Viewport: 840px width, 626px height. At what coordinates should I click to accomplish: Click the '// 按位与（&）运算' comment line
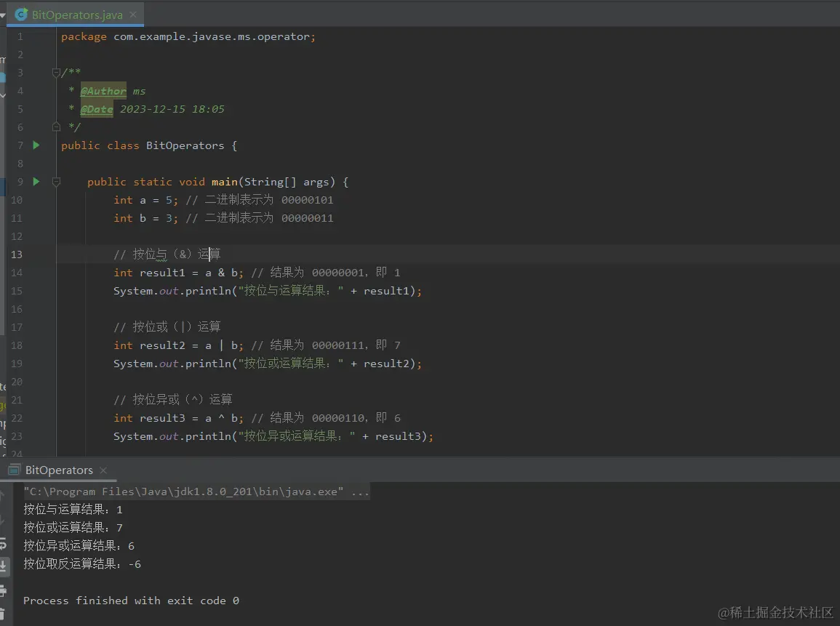click(167, 254)
